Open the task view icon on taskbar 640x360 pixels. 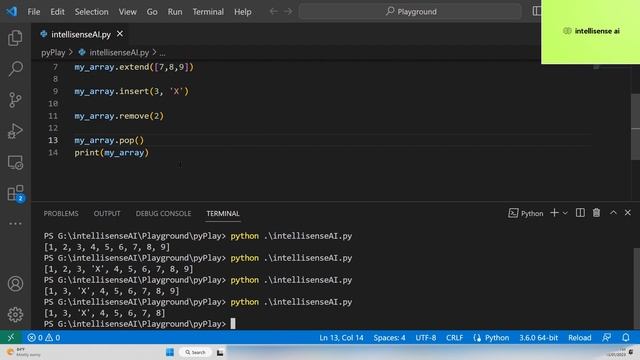(220, 352)
